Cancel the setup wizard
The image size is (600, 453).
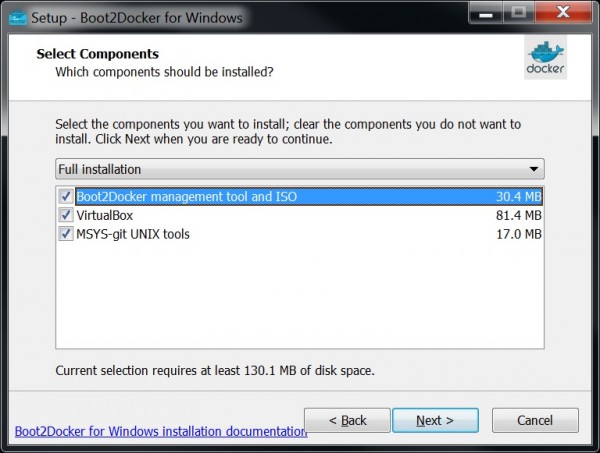535,420
